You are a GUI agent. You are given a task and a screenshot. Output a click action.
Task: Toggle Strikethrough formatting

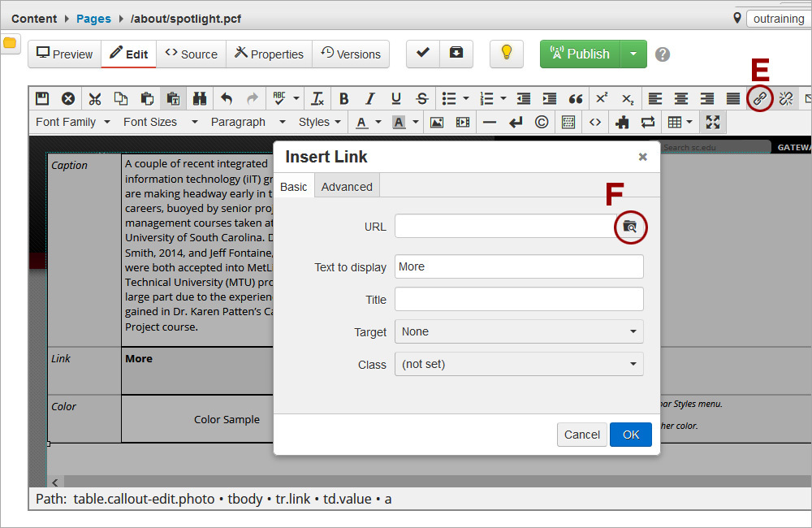(x=422, y=98)
